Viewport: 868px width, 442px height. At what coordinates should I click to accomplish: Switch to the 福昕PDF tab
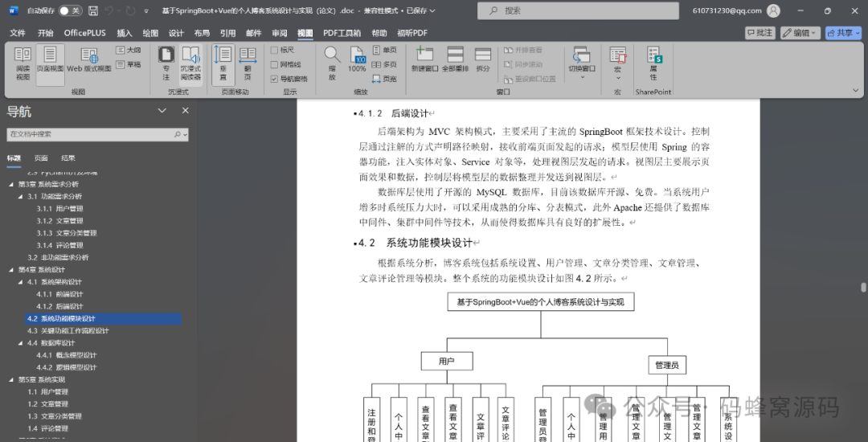[412, 33]
